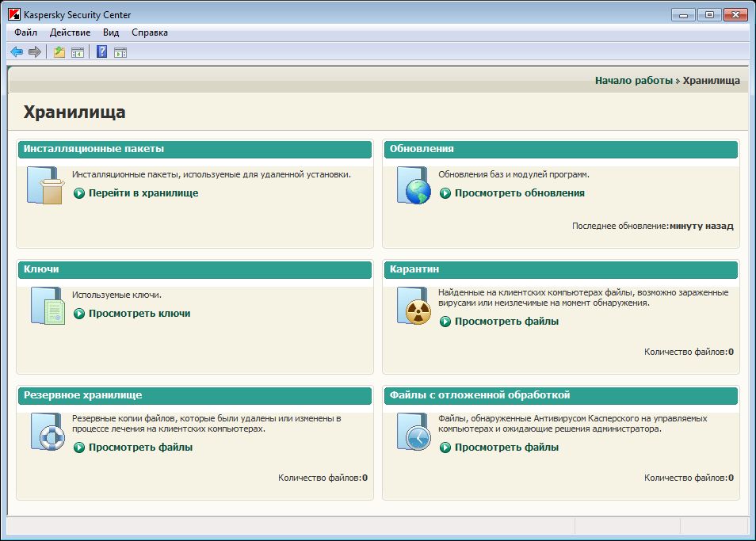This screenshot has height=541, width=756.
Task: Click the Карантин panel header
Action: [561, 269]
